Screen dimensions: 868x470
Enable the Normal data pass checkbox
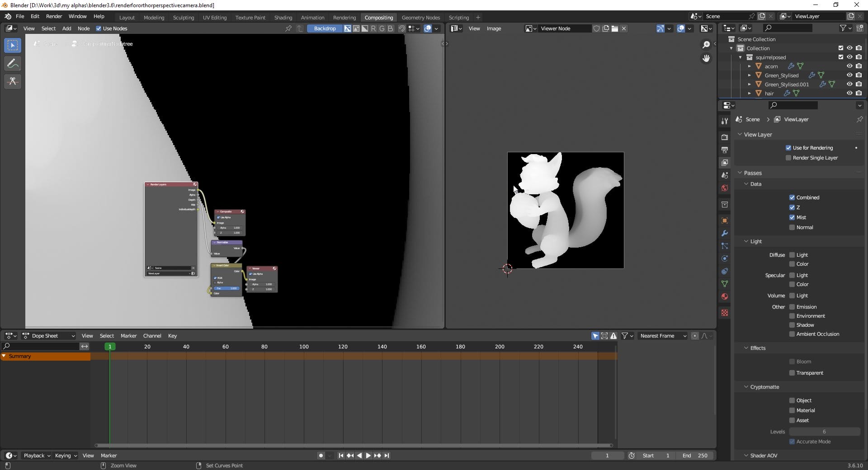tap(792, 227)
